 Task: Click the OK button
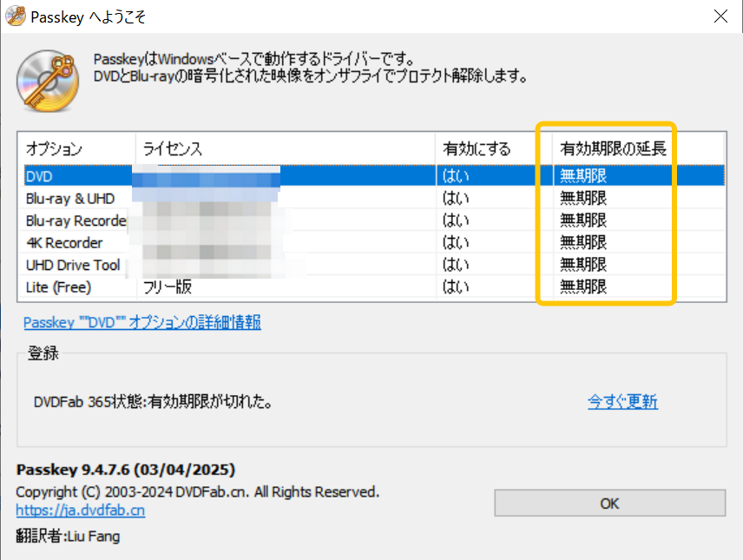(x=610, y=503)
